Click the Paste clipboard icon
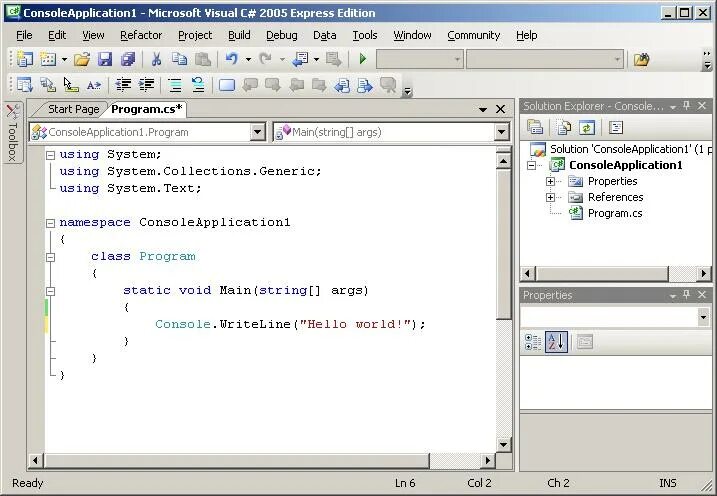717x496 pixels. coord(203,59)
